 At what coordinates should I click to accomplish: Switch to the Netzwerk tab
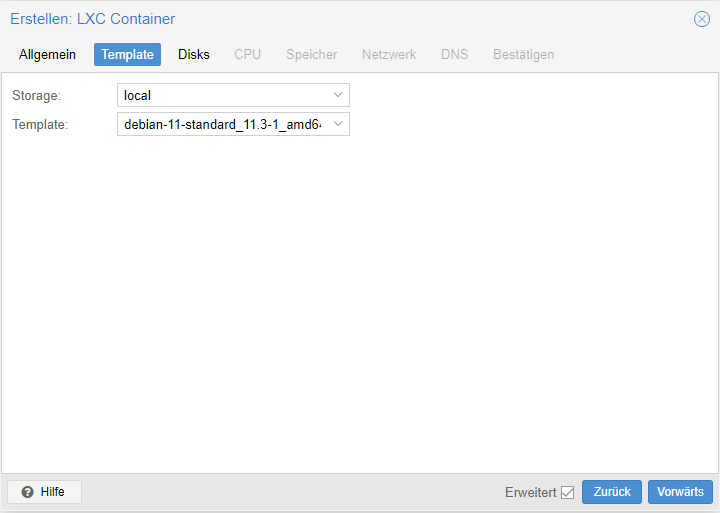pos(389,54)
